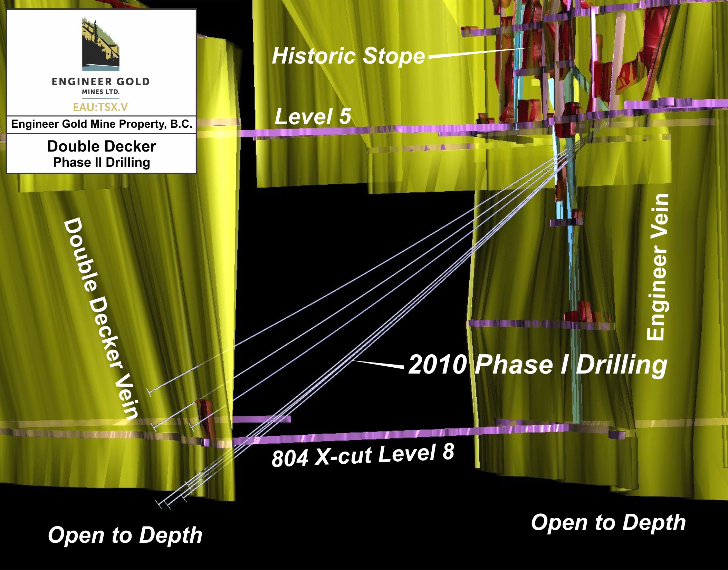Select 'Engineer Gold Mine Property, B.C.' caption
The width and height of the screenshot is (728, 570).
coord(102,124)
